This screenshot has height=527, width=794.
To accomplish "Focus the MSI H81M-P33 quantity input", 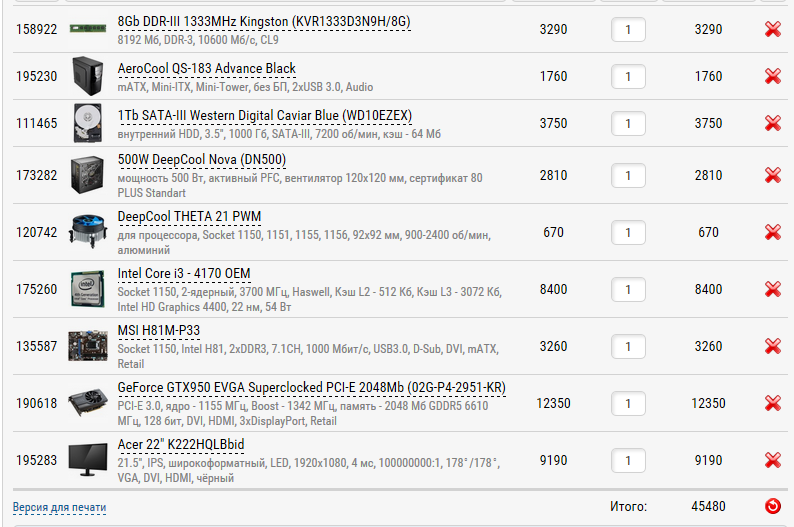I will click(x=628, y=347).
